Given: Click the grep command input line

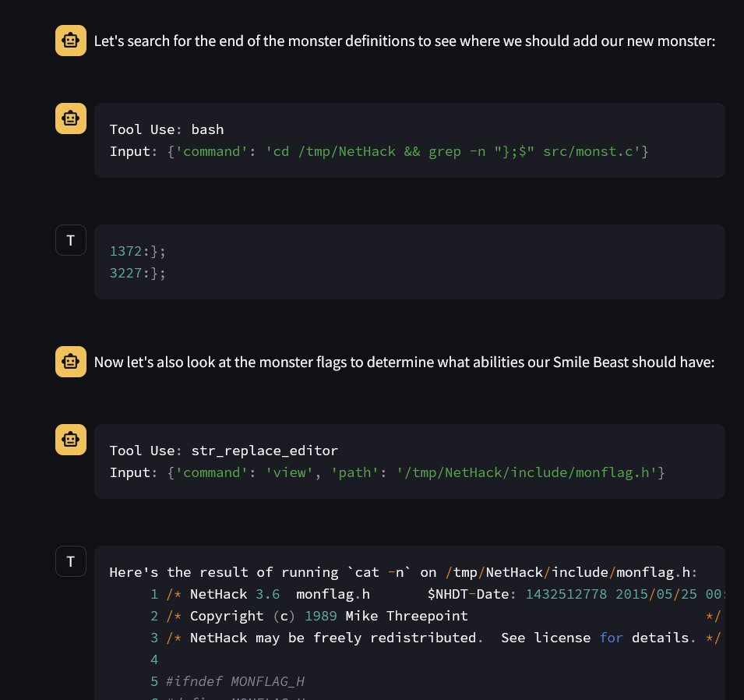Looking at the screenshot, I should tap(379, 151).
